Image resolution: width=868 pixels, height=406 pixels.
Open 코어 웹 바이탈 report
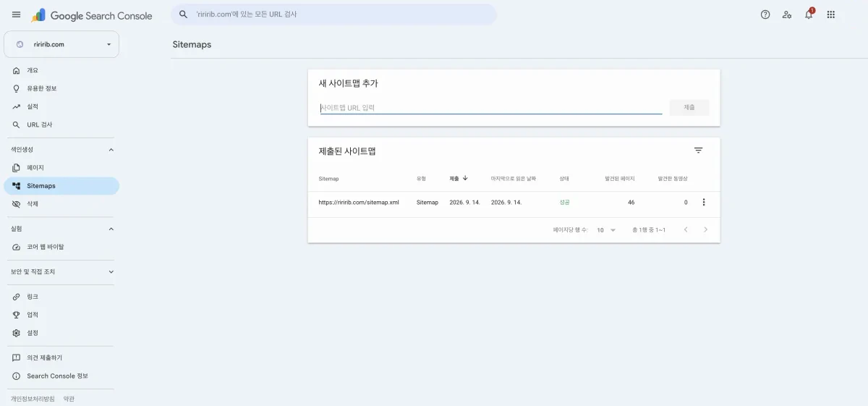coord(61,247)
